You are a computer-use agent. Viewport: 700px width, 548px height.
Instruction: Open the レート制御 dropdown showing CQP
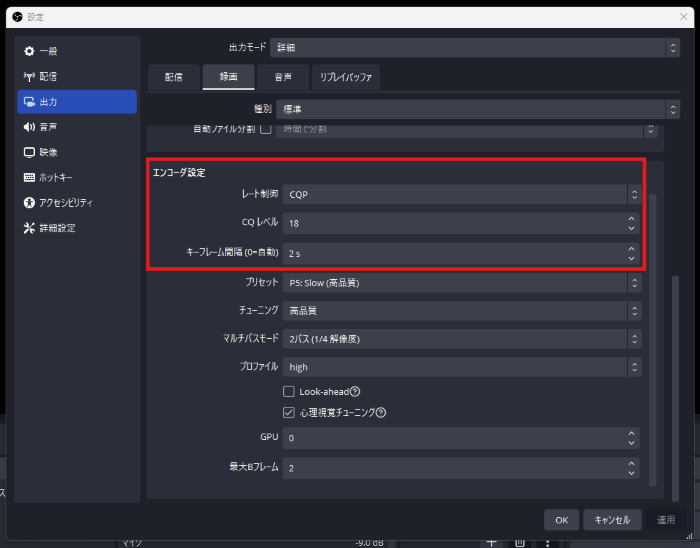point(462,195)
